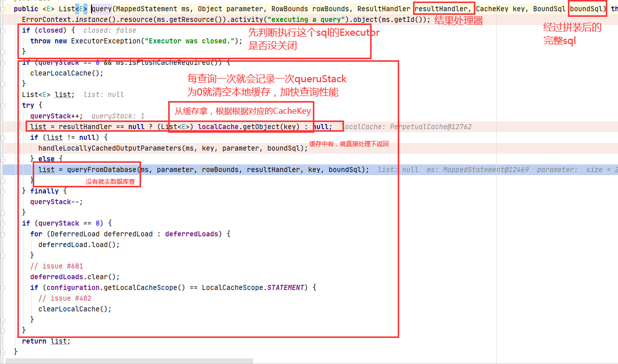Click 'handleLocallyCachedOutputParameters' method call
Viewport: 618px width, 364px height.
tap(110, 148)
